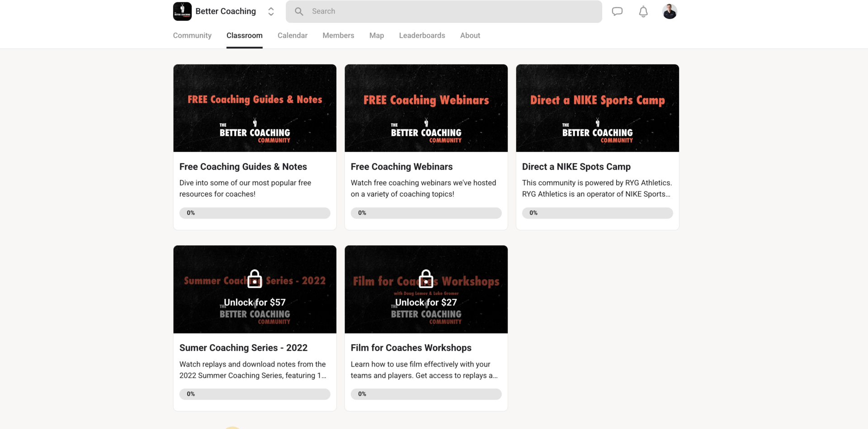This screenshot has height=429, width=868.
Task: Open the Film for Coaches Workshops title
Action: point(411,348)
